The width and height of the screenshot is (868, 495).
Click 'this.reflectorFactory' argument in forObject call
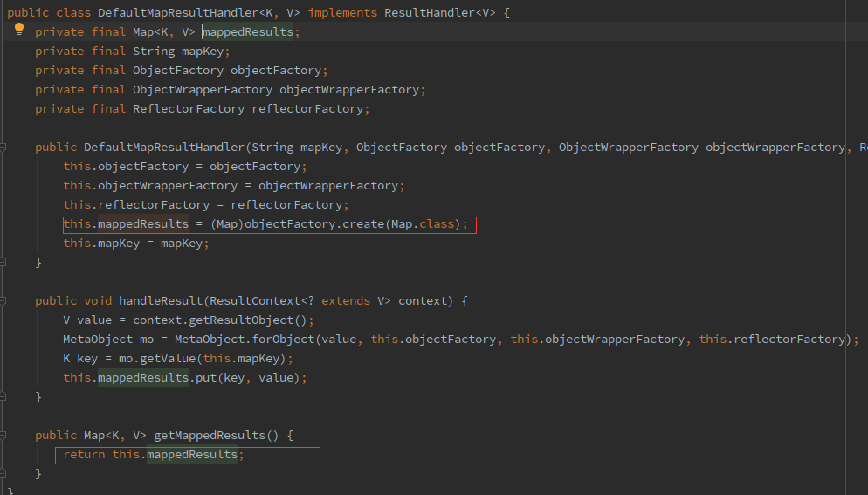click(772, 340)
